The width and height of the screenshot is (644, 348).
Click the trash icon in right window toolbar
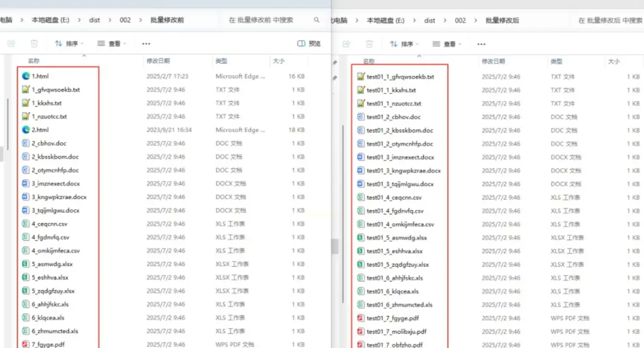(369, 44)
